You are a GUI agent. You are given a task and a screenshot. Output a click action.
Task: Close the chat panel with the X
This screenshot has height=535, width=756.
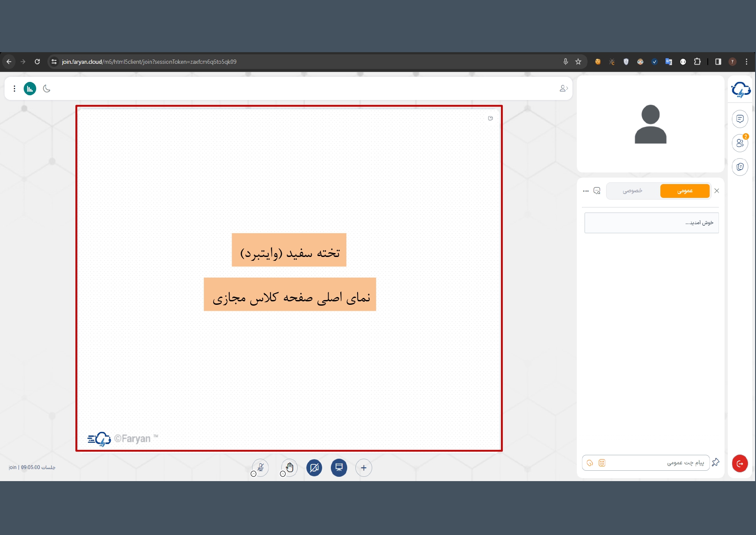[x=717, y=191]
